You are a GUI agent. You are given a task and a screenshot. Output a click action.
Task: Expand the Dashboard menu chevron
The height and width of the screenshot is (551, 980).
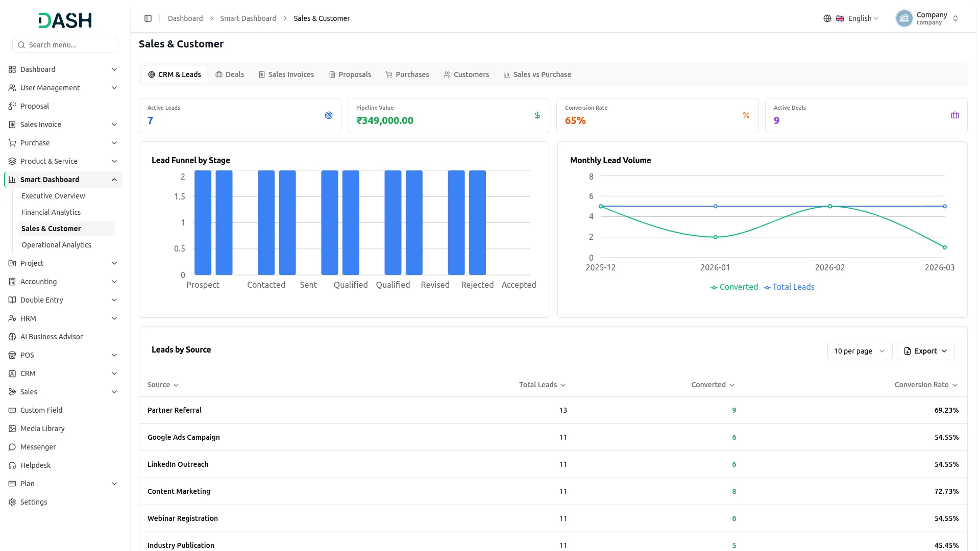114,69
